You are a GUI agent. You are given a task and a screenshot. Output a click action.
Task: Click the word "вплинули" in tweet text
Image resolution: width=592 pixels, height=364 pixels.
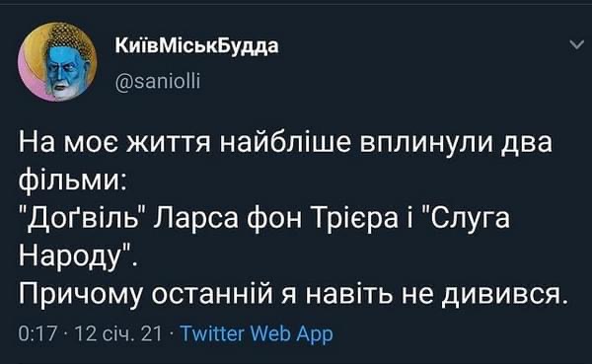point(426,145)
